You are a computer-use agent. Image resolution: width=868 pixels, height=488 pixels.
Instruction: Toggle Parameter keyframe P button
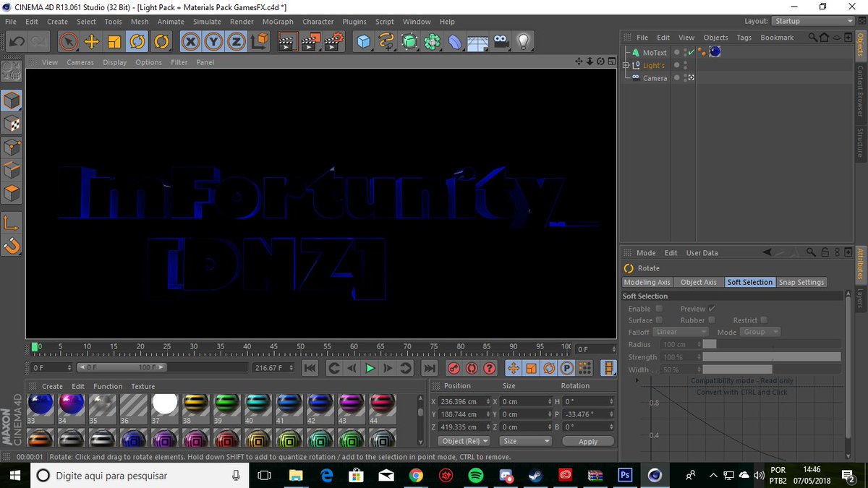(x=567, y=368)
